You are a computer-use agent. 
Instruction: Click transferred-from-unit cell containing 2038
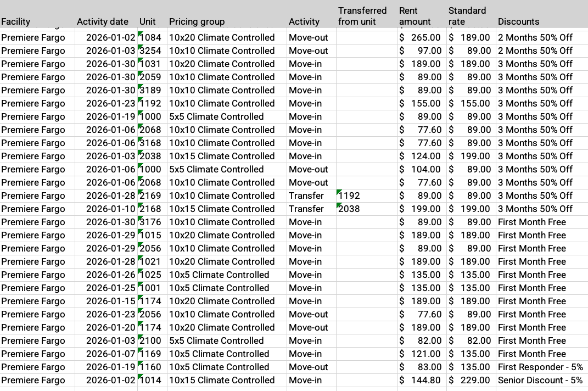coord(350,209)
